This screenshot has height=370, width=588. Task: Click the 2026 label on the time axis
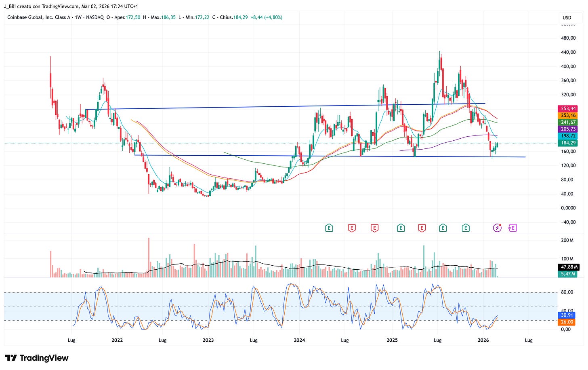coord(483,340)
